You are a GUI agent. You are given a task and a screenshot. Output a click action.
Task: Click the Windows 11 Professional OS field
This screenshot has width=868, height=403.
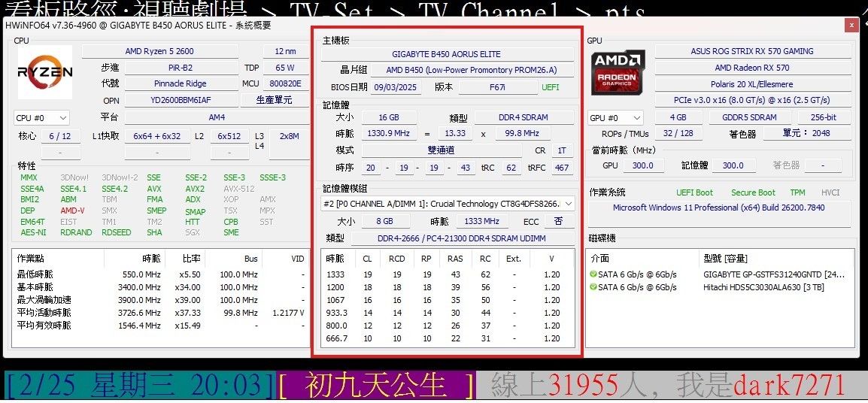(x=718, y=208)
